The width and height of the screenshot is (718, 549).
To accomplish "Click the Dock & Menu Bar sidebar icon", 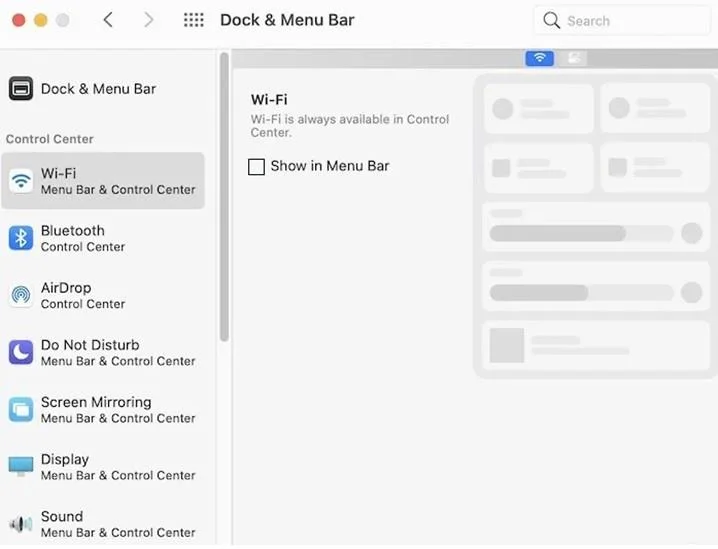I will [x=21, y=88].
